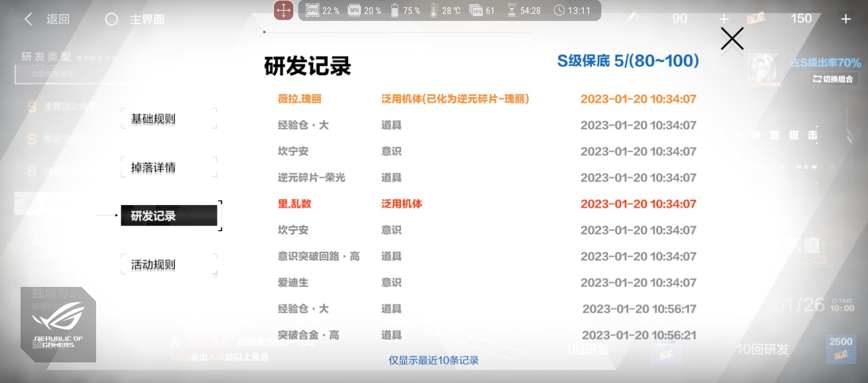Image resolution: width=868 pixels, height=383 pixels.
Task: Tap hourglass timer 54:28
Action: [524, 11]
